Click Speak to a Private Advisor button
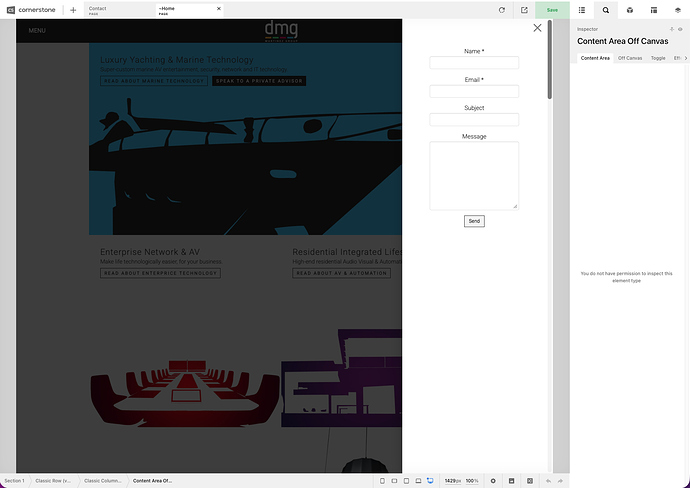This screenshot has width=690, height=488. 259,81
